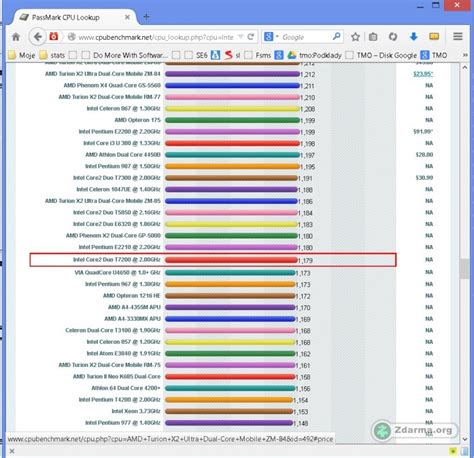Screen dimensions: 474x458
Task: Click blue figure bookmark icon after SE6
Action: pos(215,55)
